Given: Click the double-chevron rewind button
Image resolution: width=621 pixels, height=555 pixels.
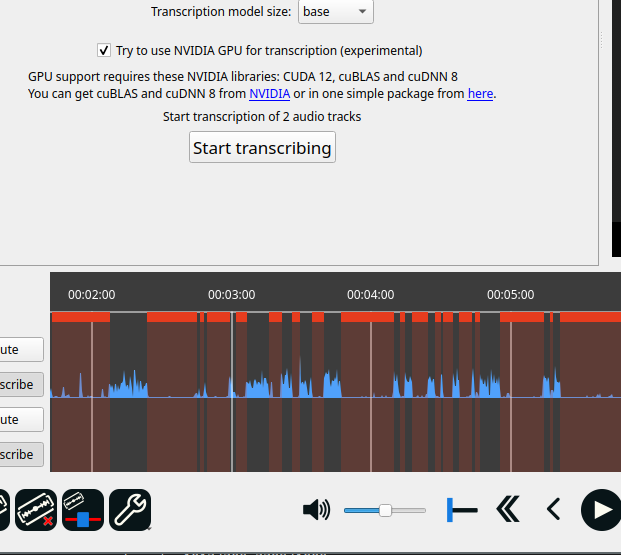Looking at the screenshot, I should (508, 510).
